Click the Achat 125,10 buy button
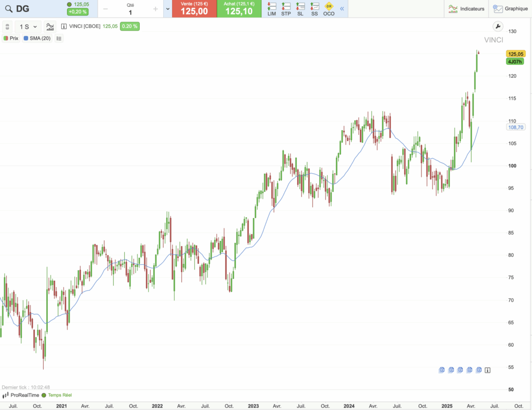This screenshot has width=532, height=410. tap(239, 9)
